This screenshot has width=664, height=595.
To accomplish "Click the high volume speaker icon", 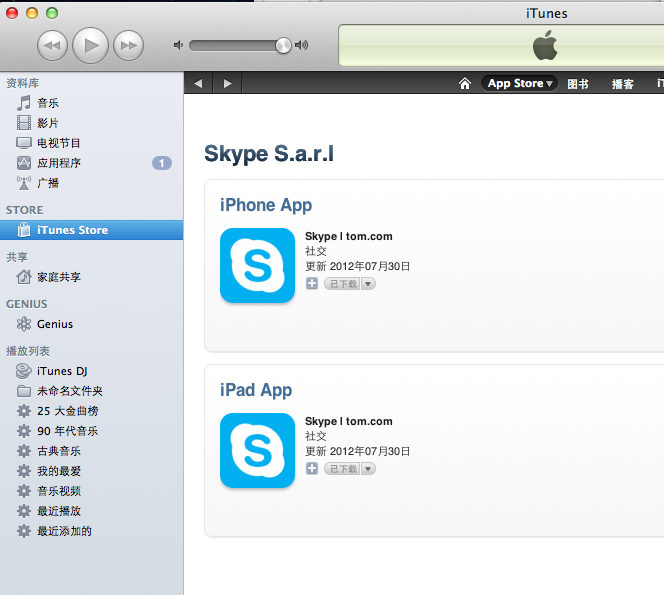I will [x=301, y=44].
